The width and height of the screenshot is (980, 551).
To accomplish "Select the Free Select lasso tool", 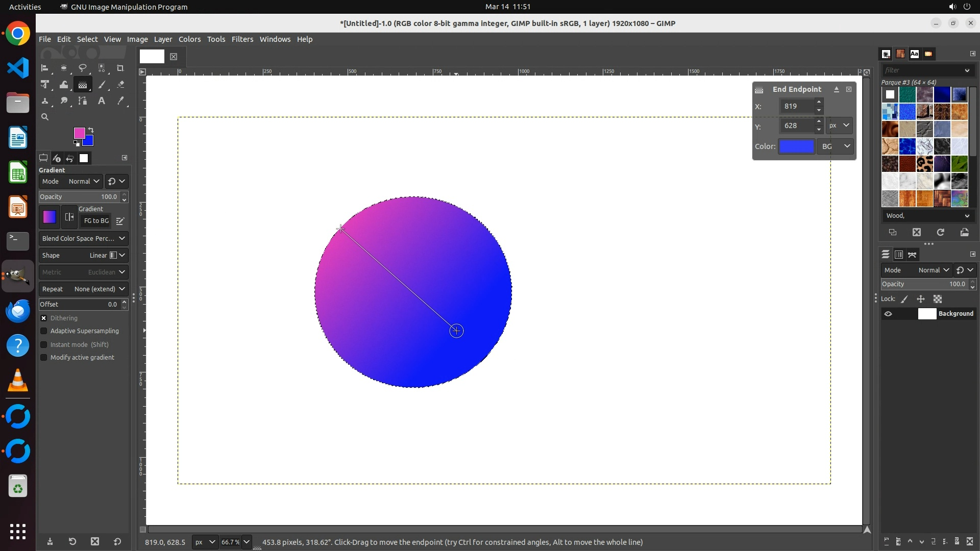I will 82,68.
